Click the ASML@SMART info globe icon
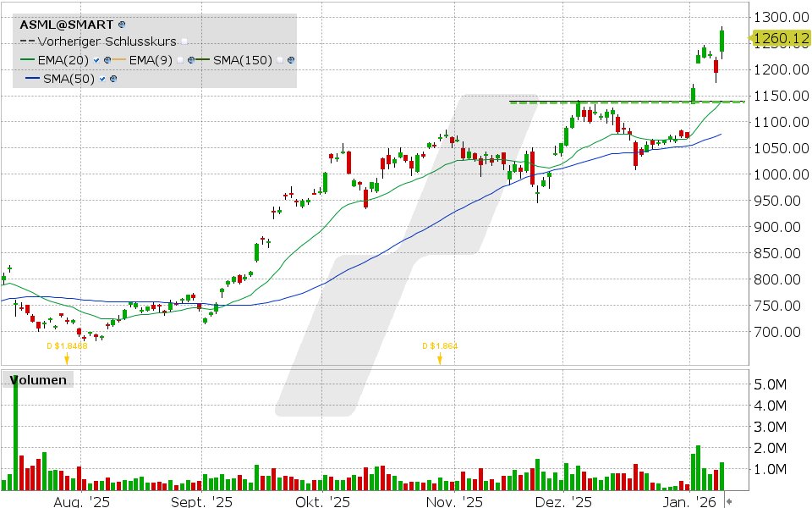Image resolution: width=812 pixels, height=508 pixels. tap(121, 24)
